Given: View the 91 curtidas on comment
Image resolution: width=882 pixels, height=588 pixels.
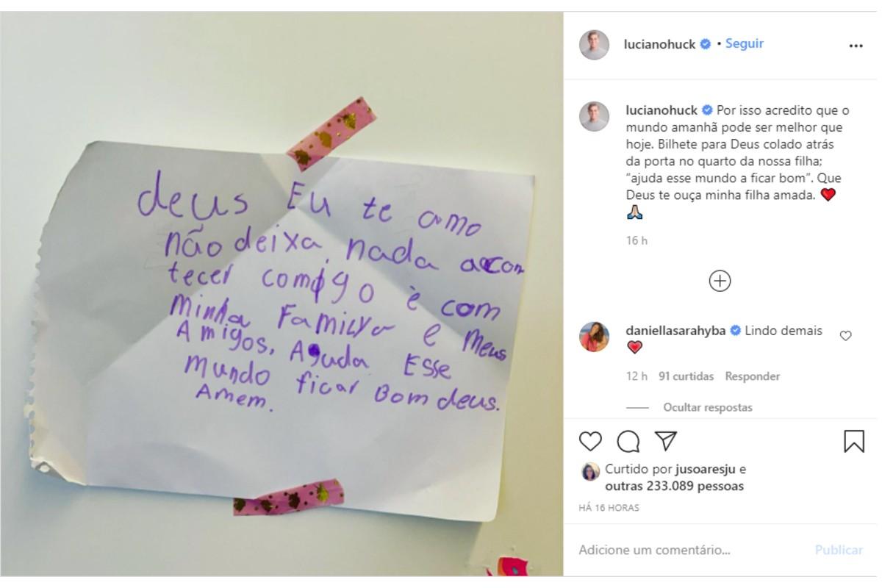Looking at the screenshot, I should coord(686,376).
